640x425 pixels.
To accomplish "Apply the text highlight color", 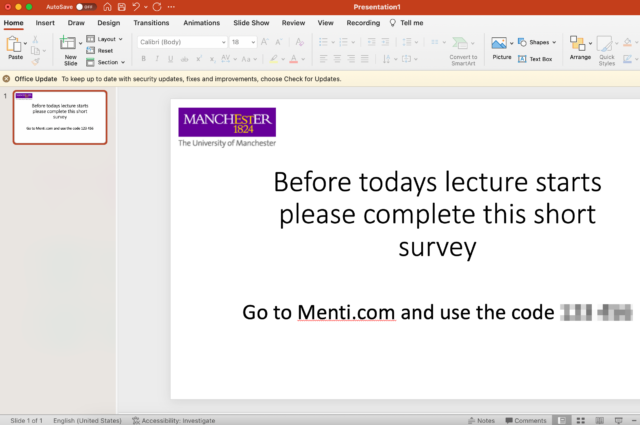I will click(274, 59).
